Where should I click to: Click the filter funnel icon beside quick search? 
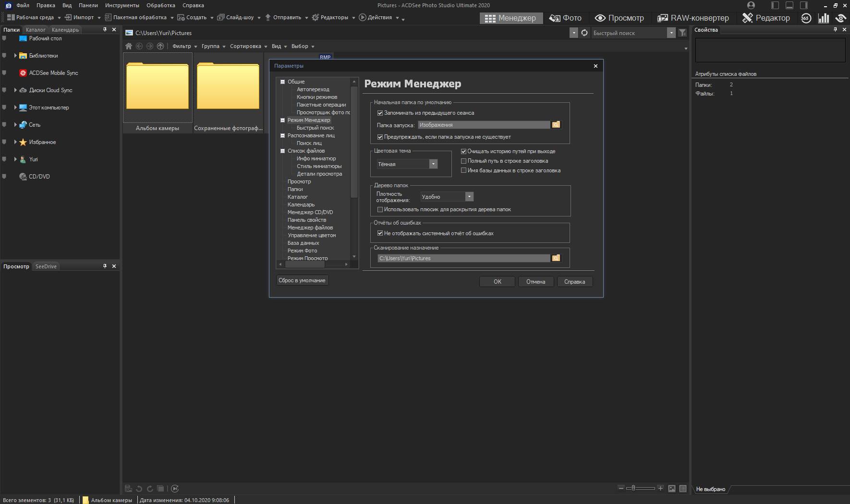[682, 33]
